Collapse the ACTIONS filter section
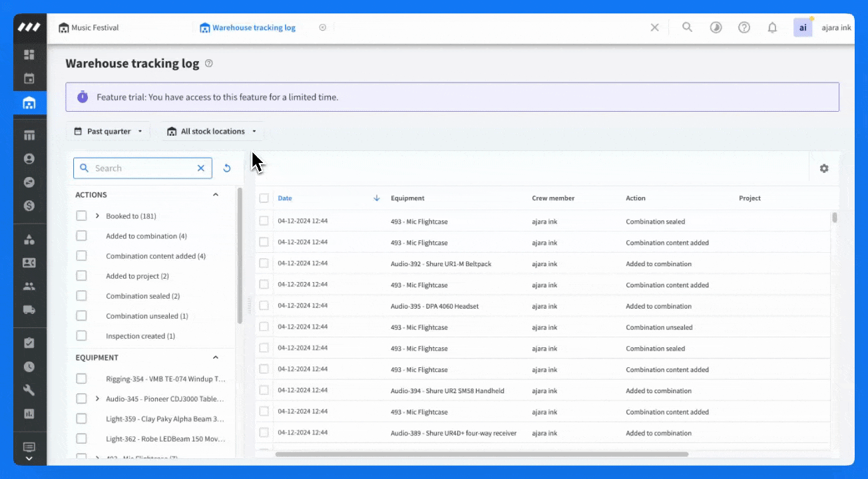Viewport: 868px width, 479px height. pos(215,195)
